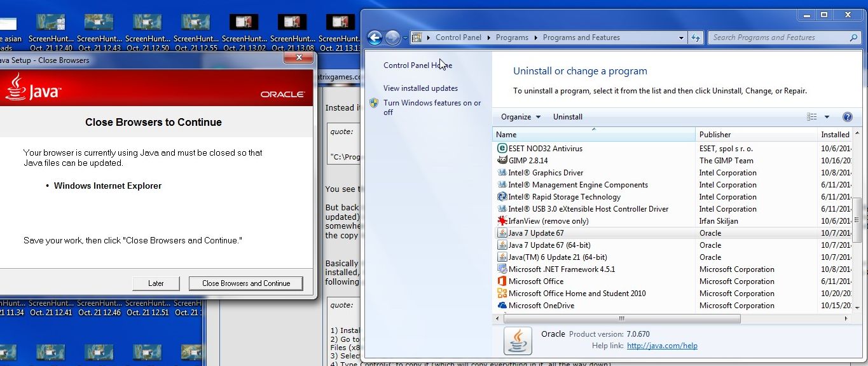Click the Programs breadcrumb
Image resolution: width=868 pixels, height=366 pixels.
tap(512, 37)
